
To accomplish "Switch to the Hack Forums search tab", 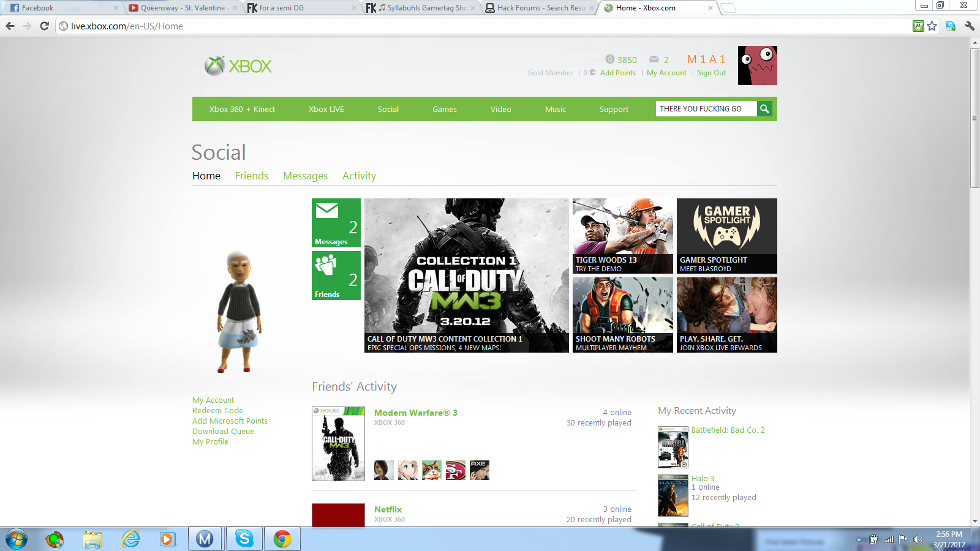I will click(540, 8).
